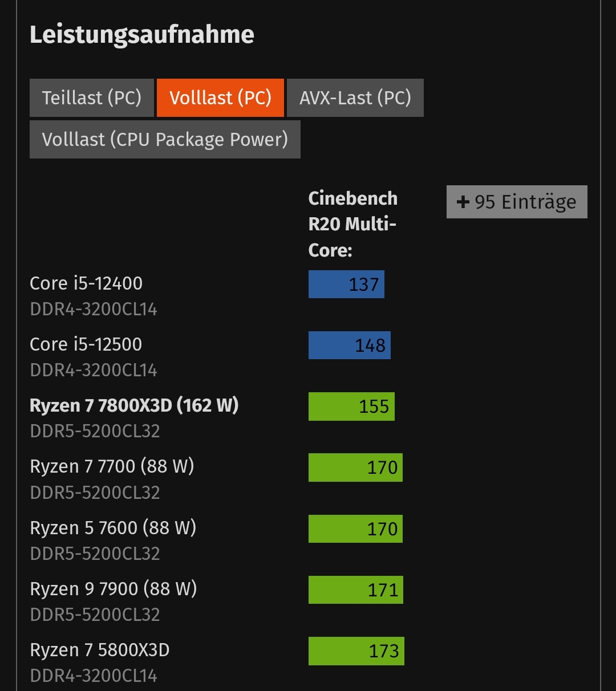Click the Leistungsaufnahme heading
The width and height of the screenshot is (616, 691).
pyautogui.click(x=142, y=35)
